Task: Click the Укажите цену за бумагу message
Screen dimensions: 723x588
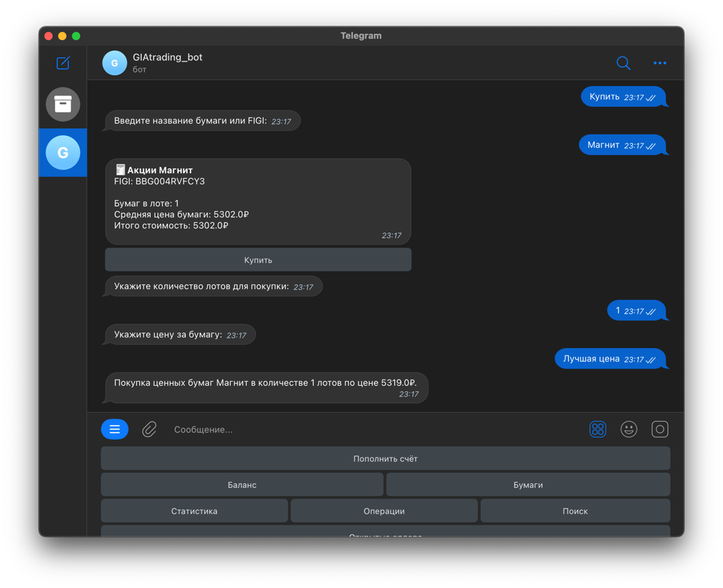Action: tap(180, 335)
